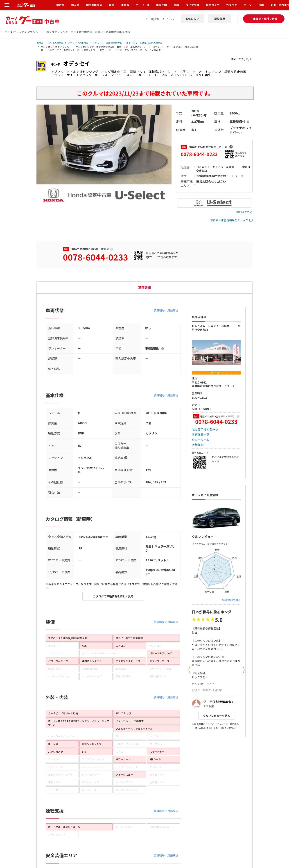
Task: Click the 過給器 help icon
Action: click(x=126, y=458)
